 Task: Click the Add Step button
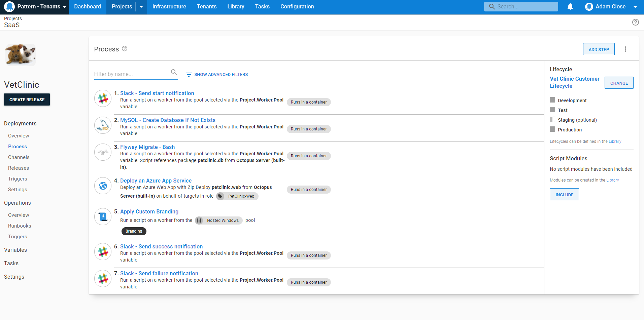(x=599, y=49)
